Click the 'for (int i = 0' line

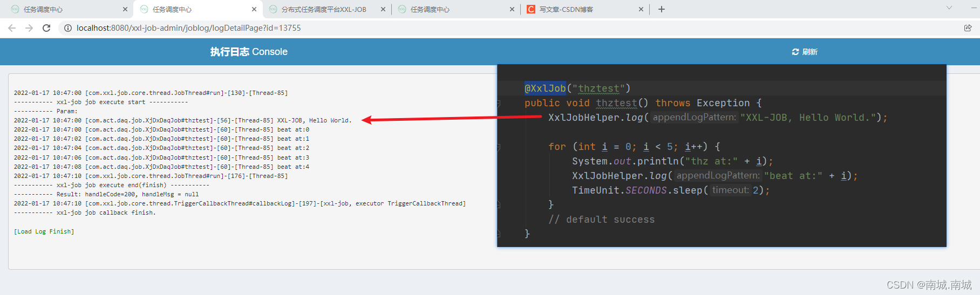(634, 147)
